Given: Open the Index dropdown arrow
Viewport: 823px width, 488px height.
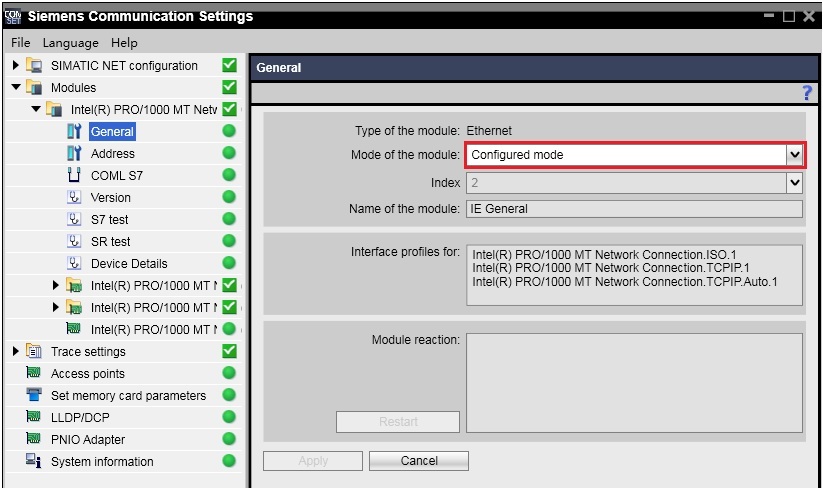Looking at the screenshot, I should [x=795, y=183].
